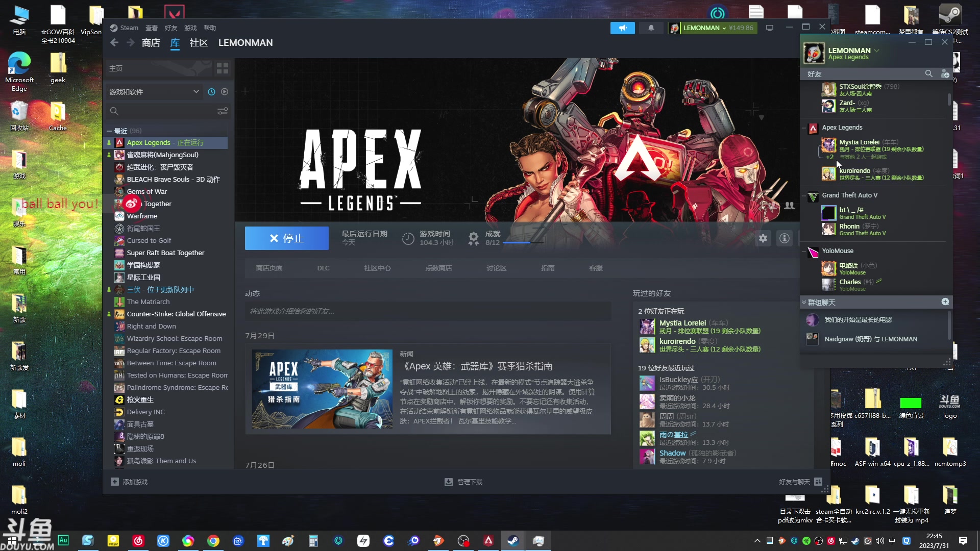Screen dimensions: 980x551
Task: Click the wallet balance ¥149.86
Action: 741,28
